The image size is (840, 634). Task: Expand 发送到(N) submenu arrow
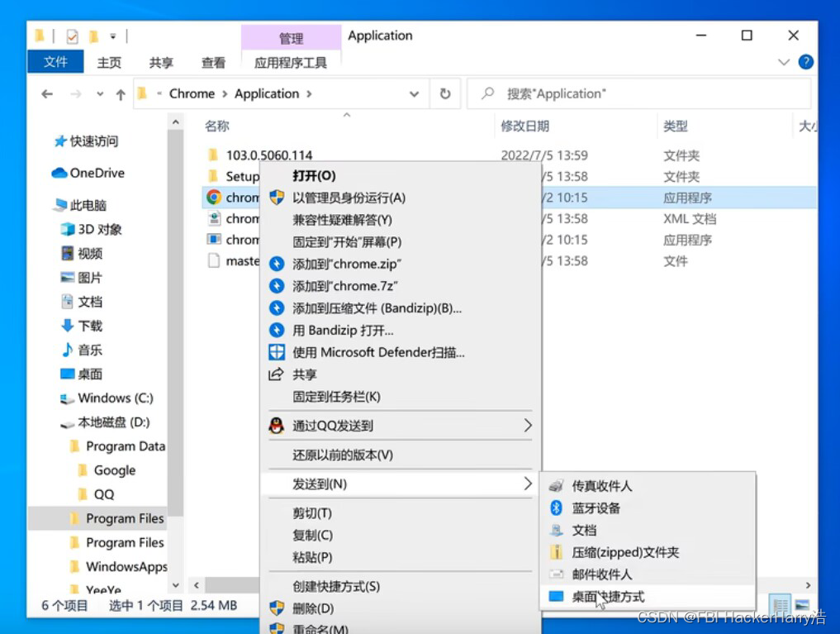[x=528, y=484]
